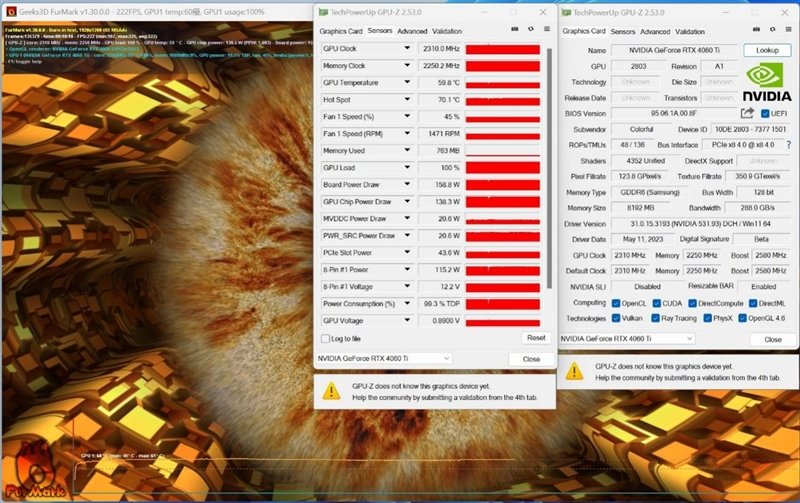Viewport: 800px width, 503px height.
Task: Open the GPU Load sensor dropdown arrow
Action: click(x=407, y=167)
